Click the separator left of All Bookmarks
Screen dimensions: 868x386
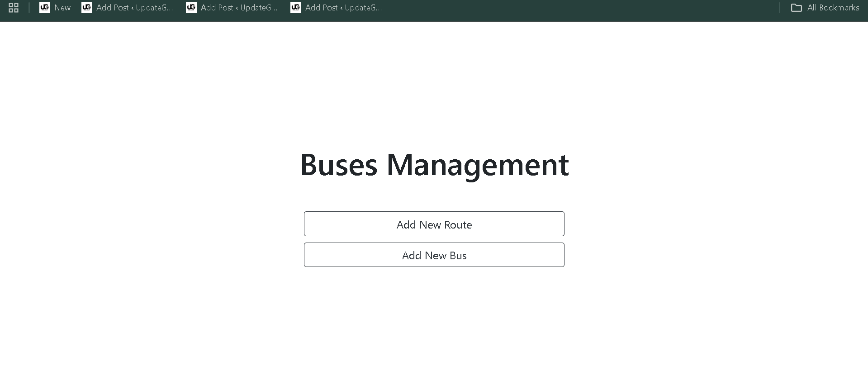[779, 8]
